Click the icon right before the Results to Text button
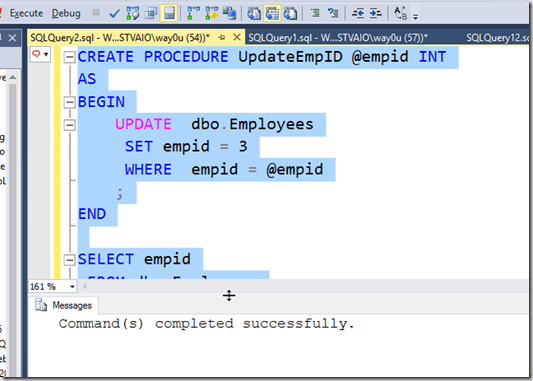Screen dimensions: 533x381 (229, 13)
